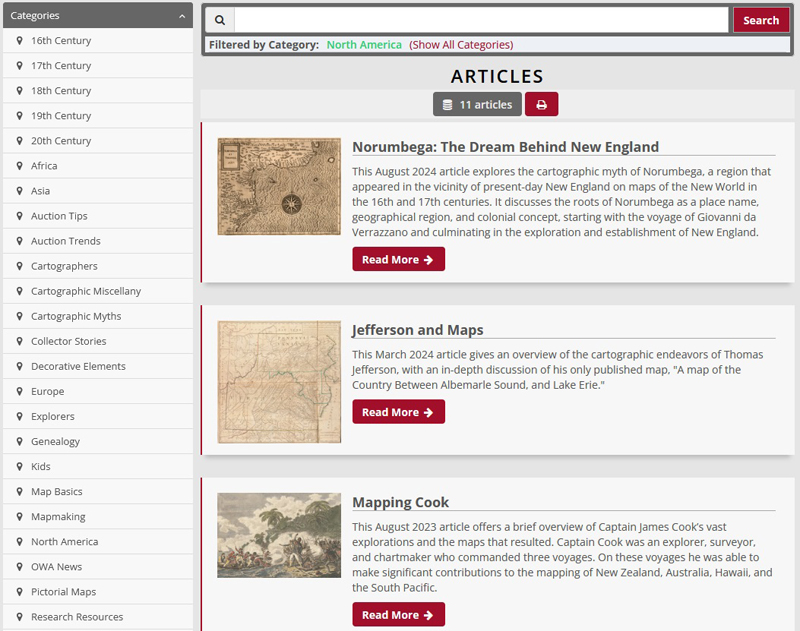800x631 pixels.
Task: Open the Research Resources category
Action: 98,617
